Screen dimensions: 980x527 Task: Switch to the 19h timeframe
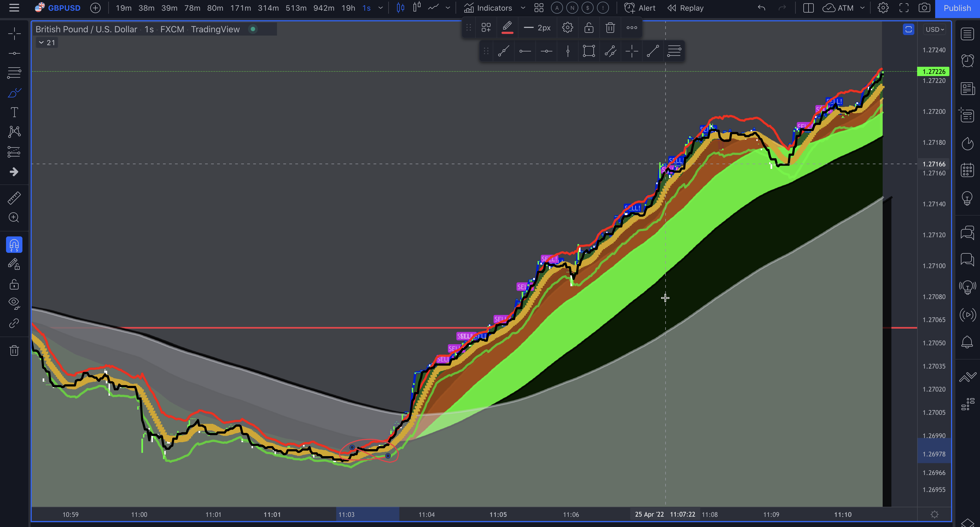(348, 8)
